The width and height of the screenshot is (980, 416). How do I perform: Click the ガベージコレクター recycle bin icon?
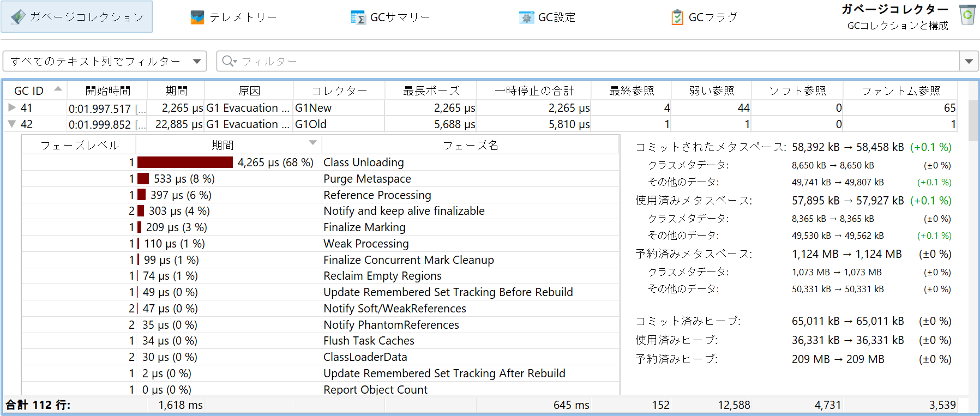967,15
